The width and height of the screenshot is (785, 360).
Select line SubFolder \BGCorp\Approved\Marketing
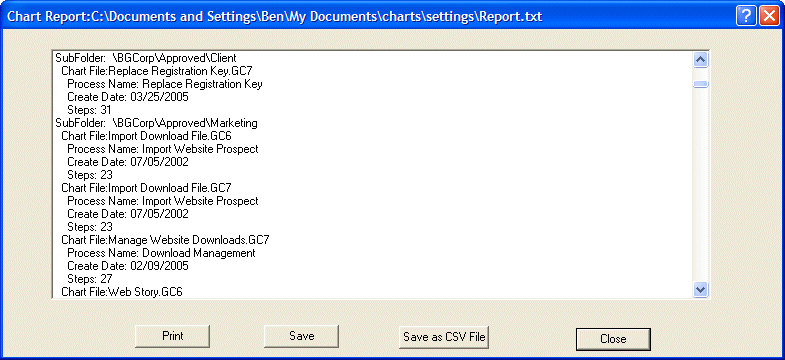pos(156,123)
